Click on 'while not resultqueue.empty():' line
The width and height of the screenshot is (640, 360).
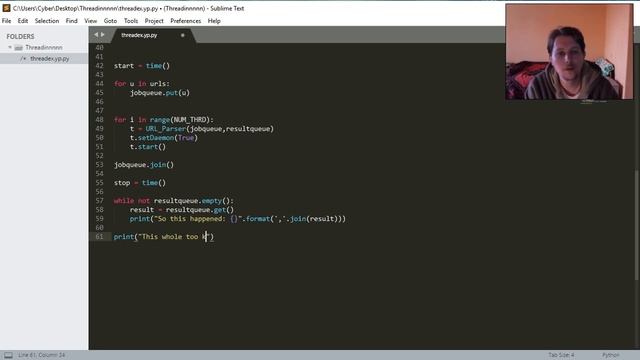[x=173, y=200]
